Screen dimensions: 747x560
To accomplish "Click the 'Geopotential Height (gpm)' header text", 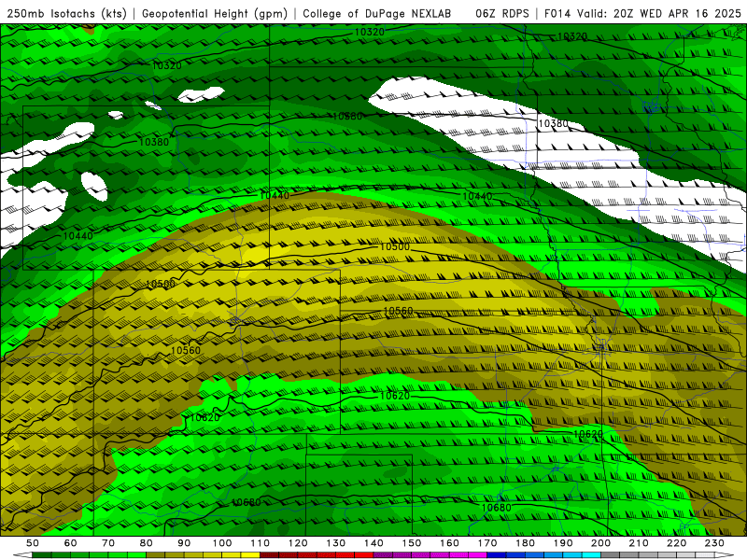I will (x=215, y=13).
